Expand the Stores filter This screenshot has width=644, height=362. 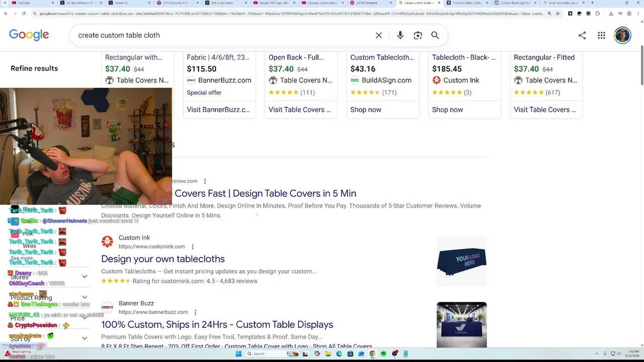(49, 277)
